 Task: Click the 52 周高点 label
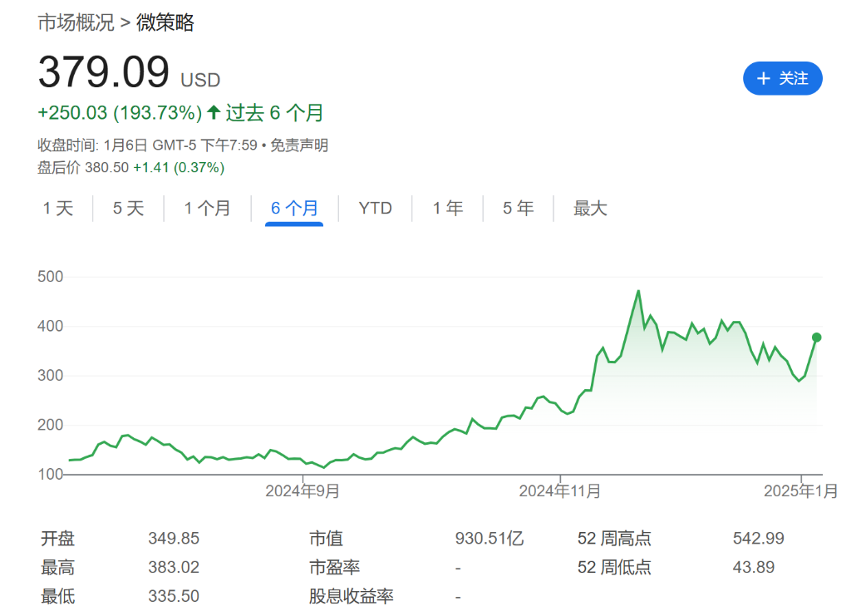(x=614, y=539)
